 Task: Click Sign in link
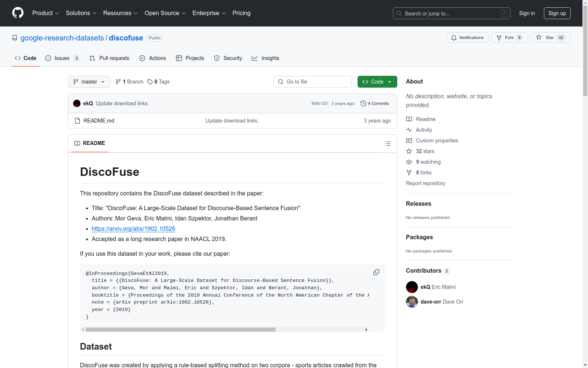click(527, 13)
